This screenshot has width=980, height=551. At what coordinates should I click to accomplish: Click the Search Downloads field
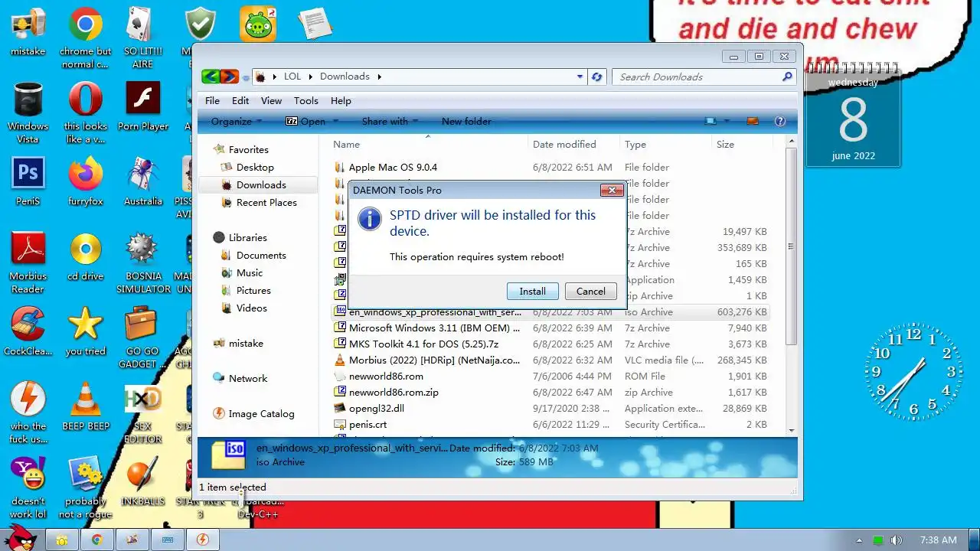[x=697, y=77]
